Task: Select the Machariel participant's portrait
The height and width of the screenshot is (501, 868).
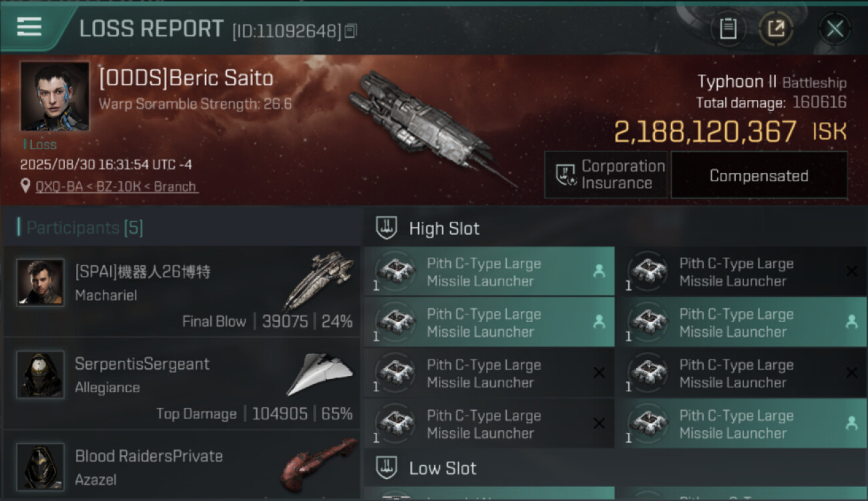Action: (x=41, y=283)
